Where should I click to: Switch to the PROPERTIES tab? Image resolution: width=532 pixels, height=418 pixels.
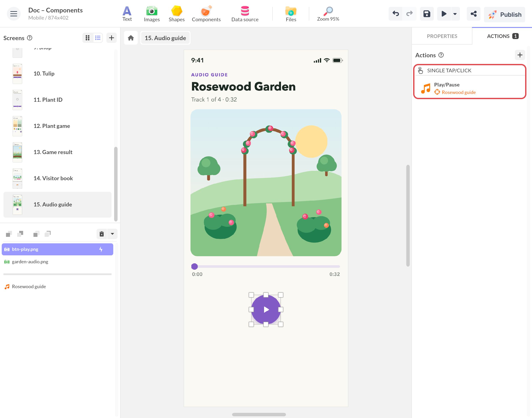(x=442, y=36)
